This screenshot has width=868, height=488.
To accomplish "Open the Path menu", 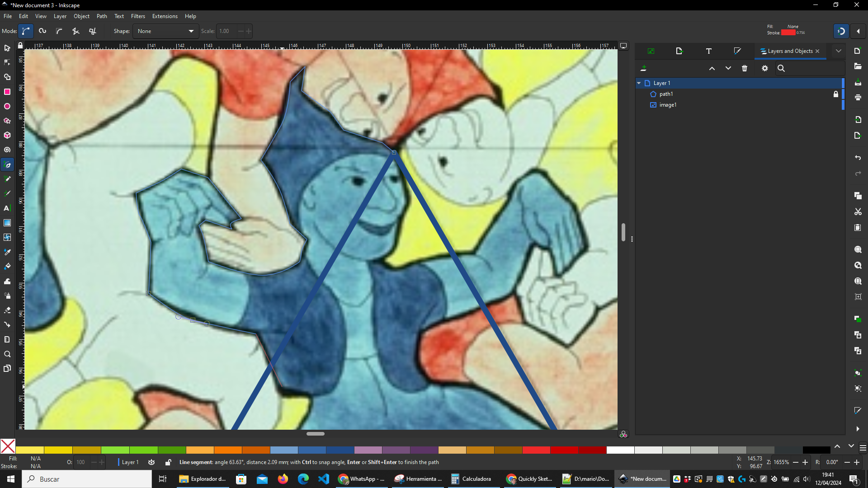I will (102, 16).
